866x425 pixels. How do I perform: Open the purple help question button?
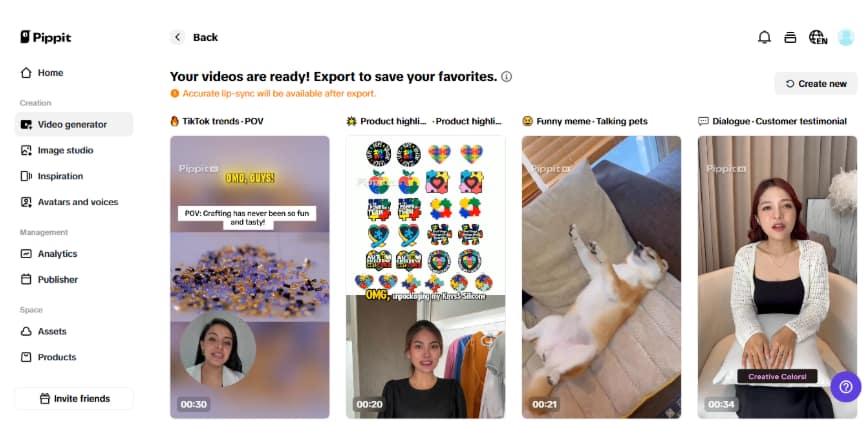click(x=846, y=387)
